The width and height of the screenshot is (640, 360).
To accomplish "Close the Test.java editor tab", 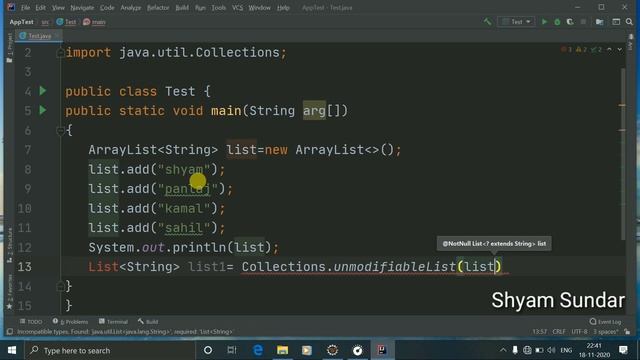I will [x=56, y=36].
